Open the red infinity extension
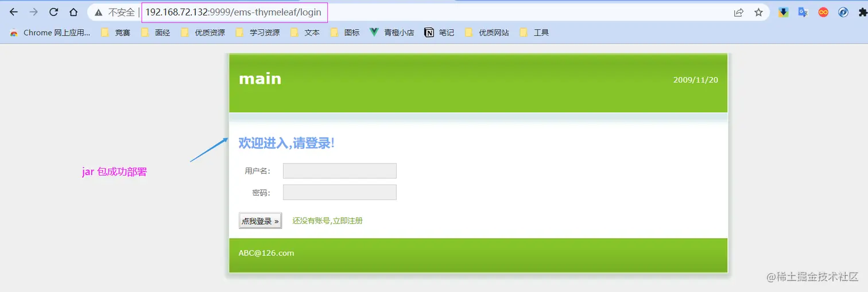This screenshot has width=868, height=292. point(823,12)
